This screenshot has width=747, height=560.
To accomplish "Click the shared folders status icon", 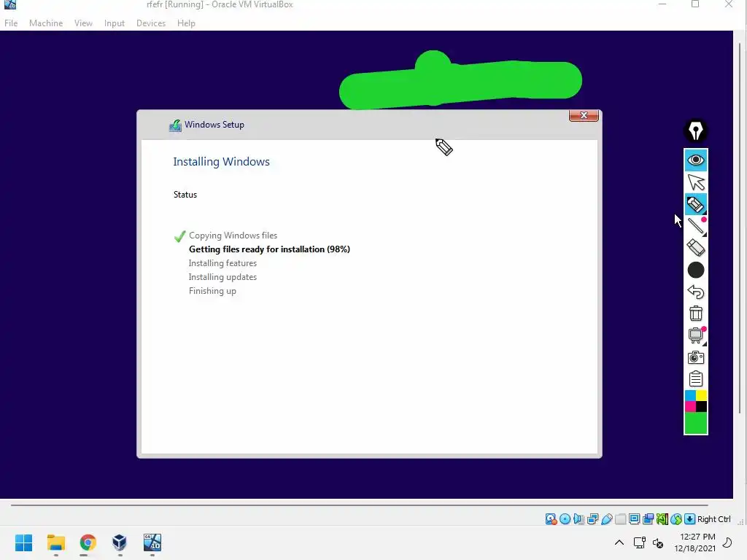I will tap(620, 519).
